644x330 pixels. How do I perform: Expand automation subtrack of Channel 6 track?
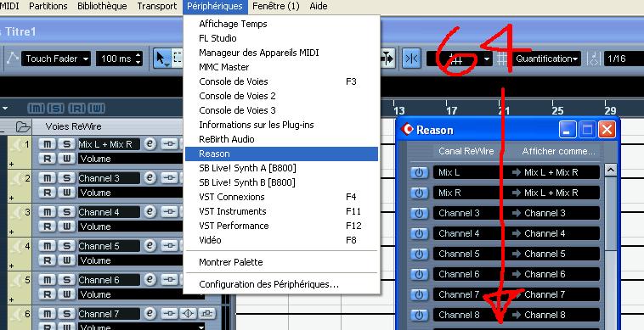pos(11,299)
